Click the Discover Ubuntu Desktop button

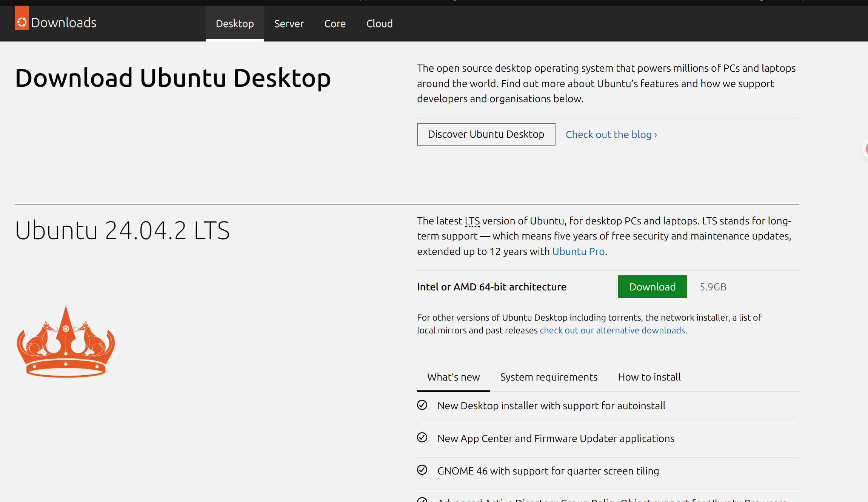pyautogui.click(x=486, y=134)
